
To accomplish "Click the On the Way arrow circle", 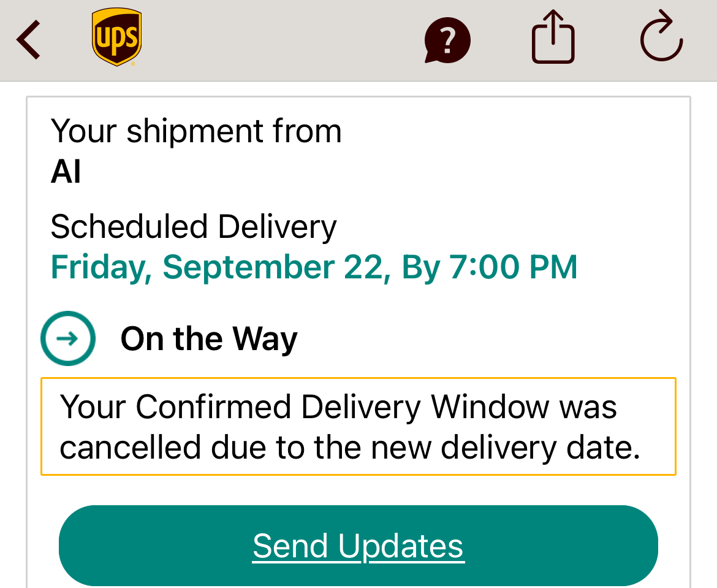I will tap(68, 338).
